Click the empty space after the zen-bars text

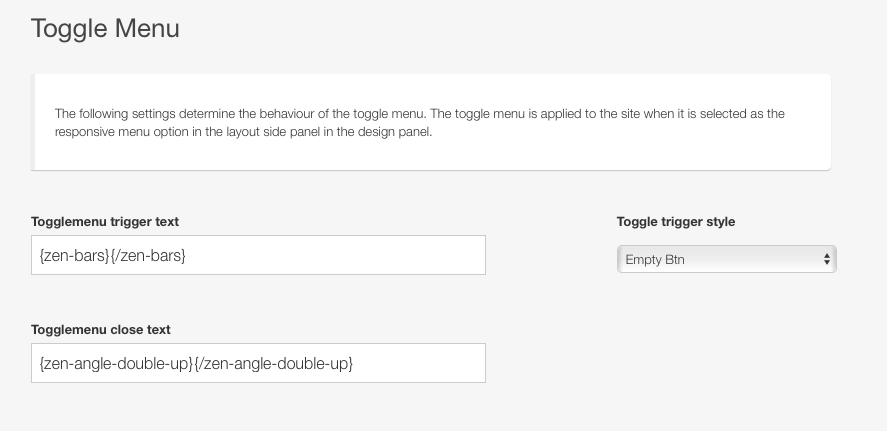[334, 255]
